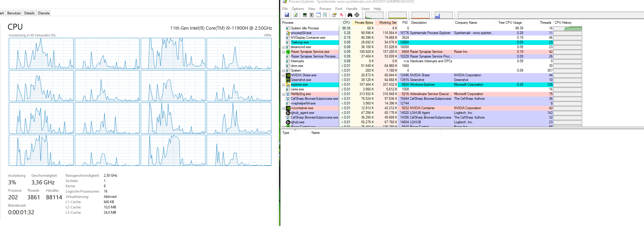Viewport: 644px width, 226px height.
Task: Collapse the System process tree node
Action: pyautogui.click(x=283, y=71)
